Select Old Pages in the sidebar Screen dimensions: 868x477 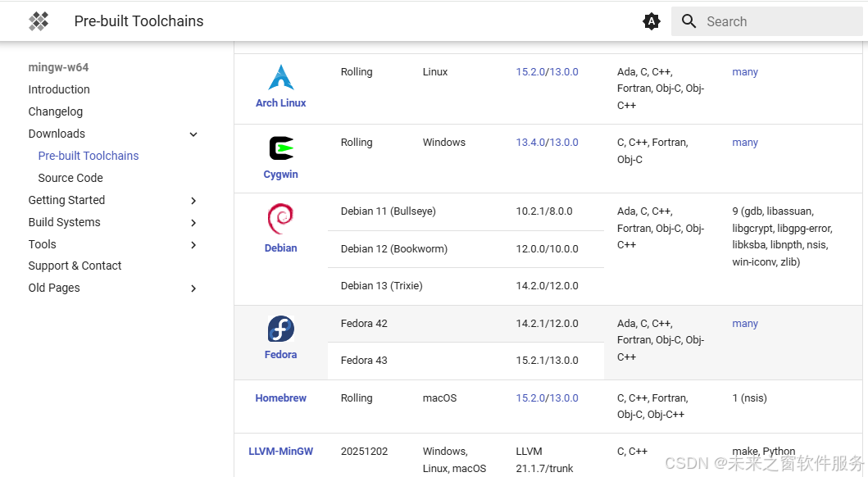coord(54,288)
